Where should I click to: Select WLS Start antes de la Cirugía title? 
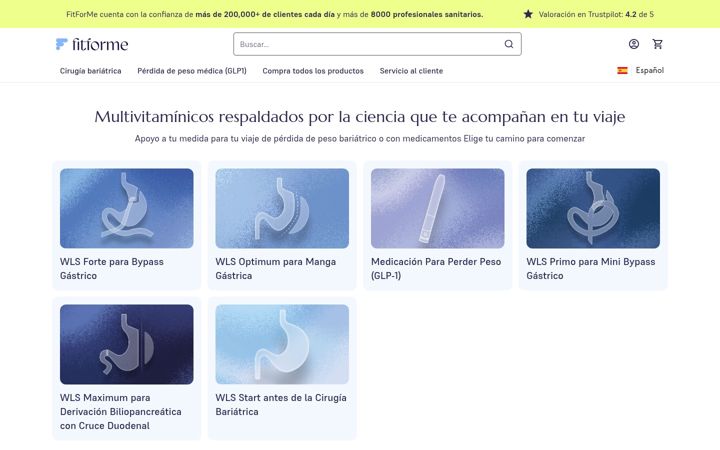(281, 405)
